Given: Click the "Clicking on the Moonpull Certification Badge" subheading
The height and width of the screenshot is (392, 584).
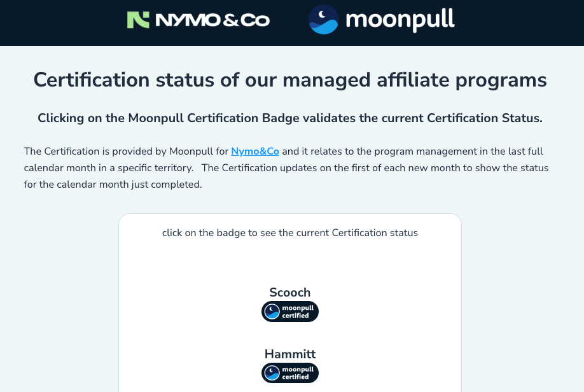Looking at the screenshot, I should [290, 118].
